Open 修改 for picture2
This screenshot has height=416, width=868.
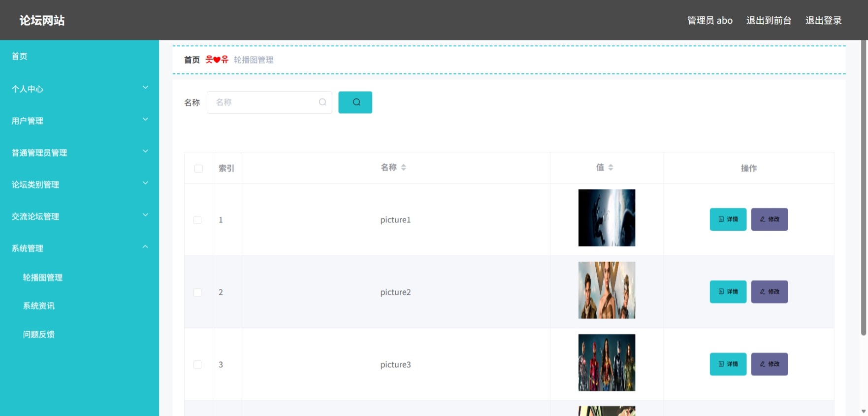point(769,292)
